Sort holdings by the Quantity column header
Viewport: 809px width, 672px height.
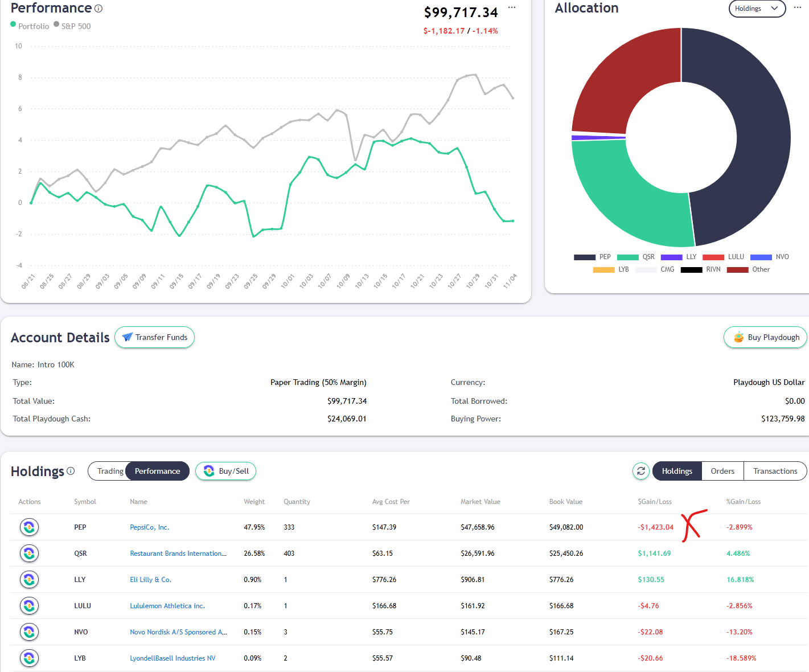[297, 502]
